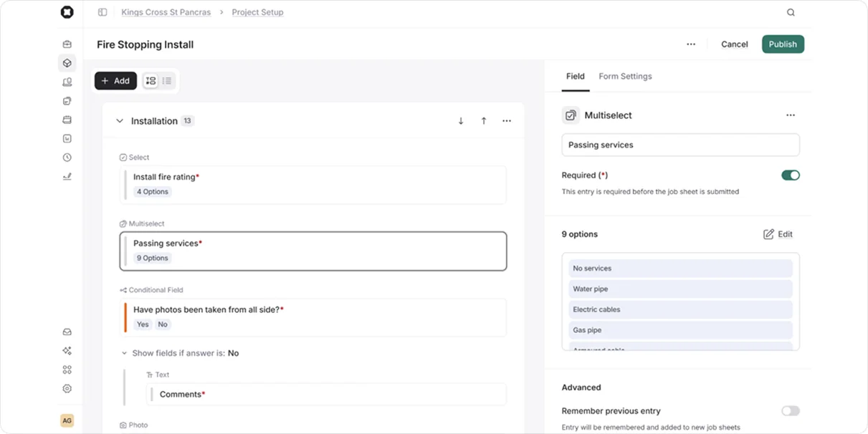Click the Passing services name input field

point(680,145)
